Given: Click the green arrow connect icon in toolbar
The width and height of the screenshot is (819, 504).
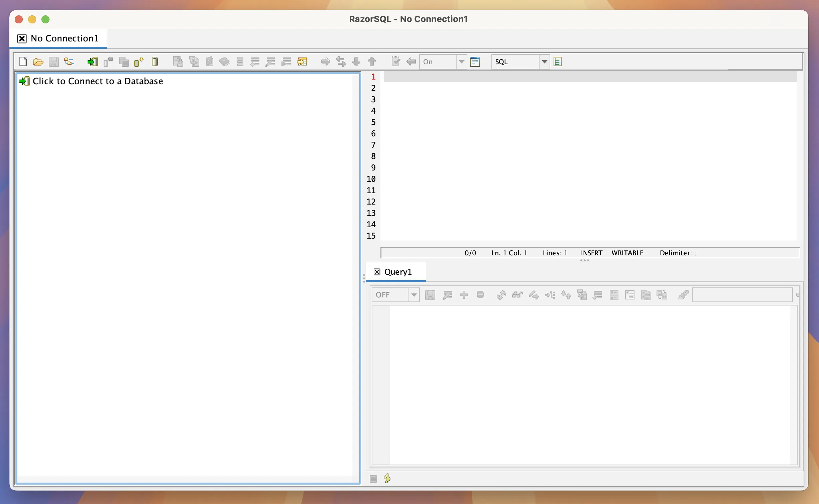Looking at the screenshot, I should (x=93, y=61).
